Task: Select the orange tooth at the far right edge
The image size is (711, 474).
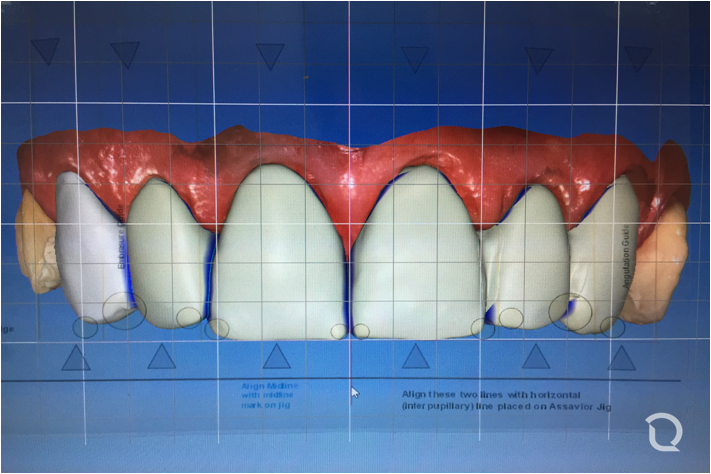Action: pos(657,263)
